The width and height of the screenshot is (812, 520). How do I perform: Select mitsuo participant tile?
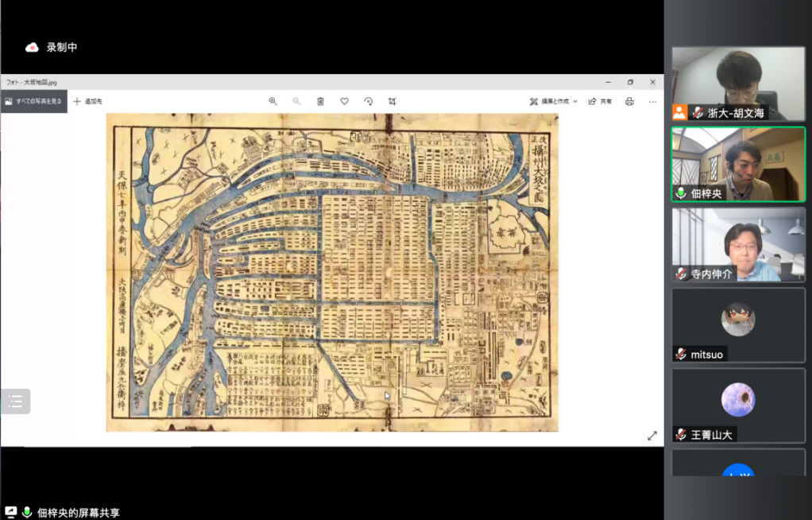click(738, 325)
